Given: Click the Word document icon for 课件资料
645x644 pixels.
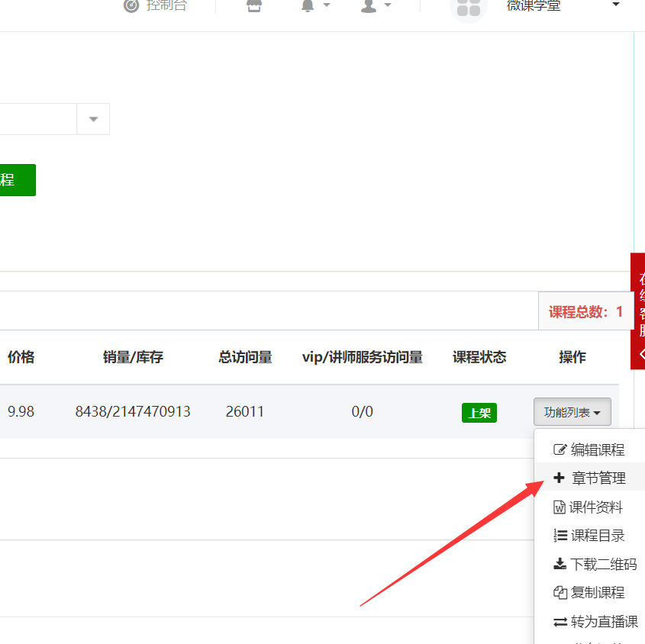Looking at the screenshot, I should (560, 507).
